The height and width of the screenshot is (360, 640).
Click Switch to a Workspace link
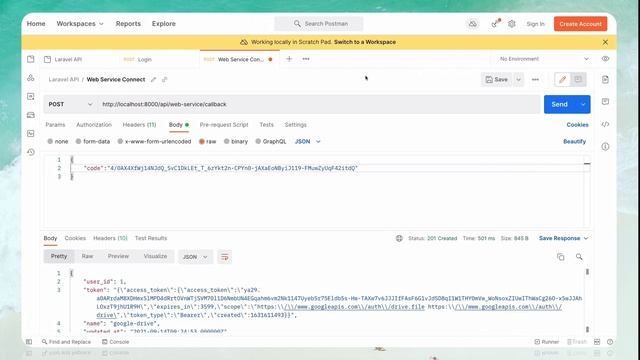364,42
